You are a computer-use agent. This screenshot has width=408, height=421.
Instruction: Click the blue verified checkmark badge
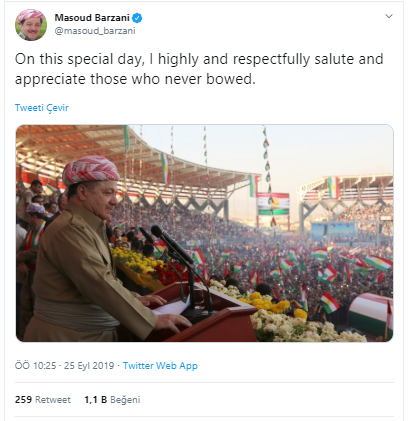tap(137, 18)
